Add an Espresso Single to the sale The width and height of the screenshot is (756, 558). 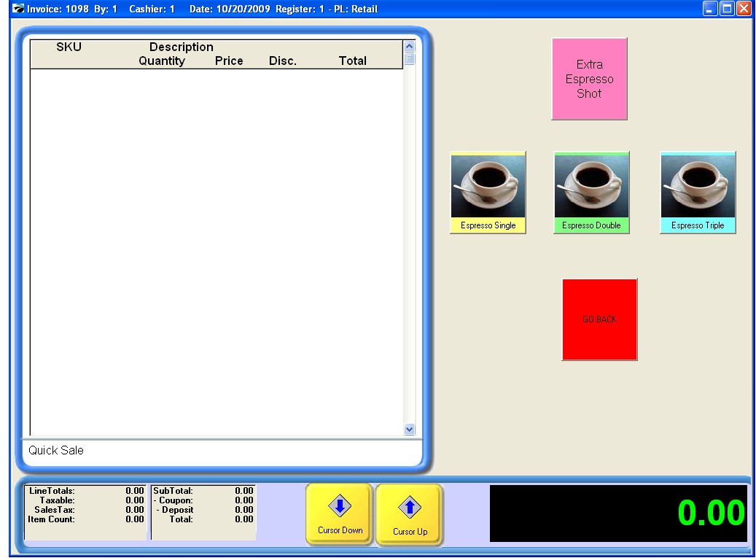pyautogui.click(x=488, y=193)
